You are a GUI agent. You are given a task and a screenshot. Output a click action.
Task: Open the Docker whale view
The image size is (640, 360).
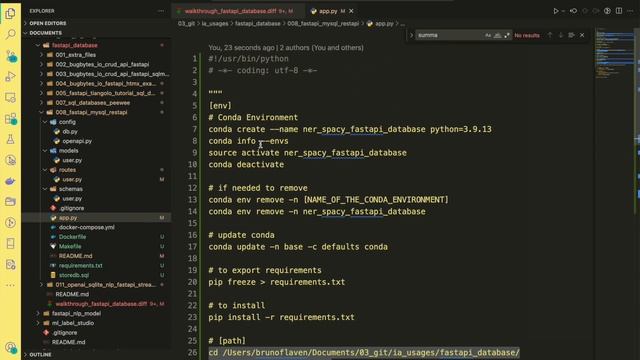point(10,181)
